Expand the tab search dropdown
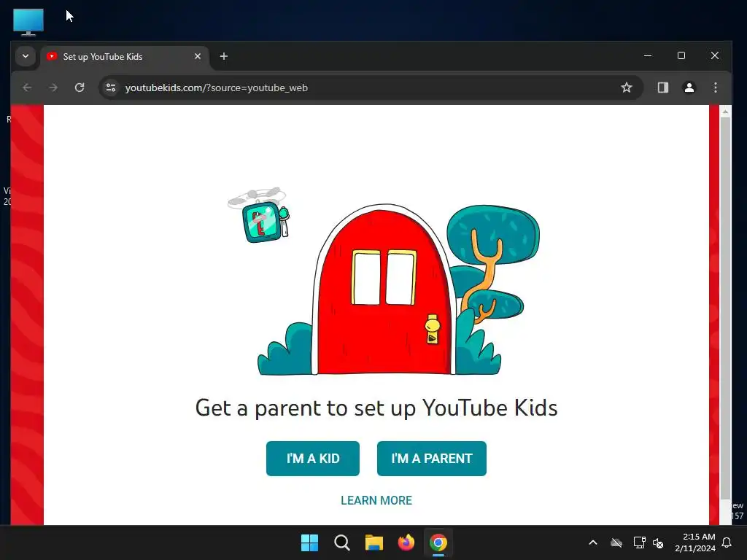 26,56
